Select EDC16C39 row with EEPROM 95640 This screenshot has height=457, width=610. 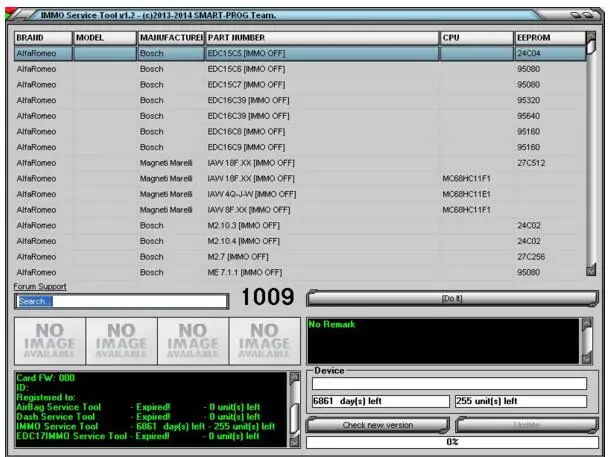(x=300, y=116)
